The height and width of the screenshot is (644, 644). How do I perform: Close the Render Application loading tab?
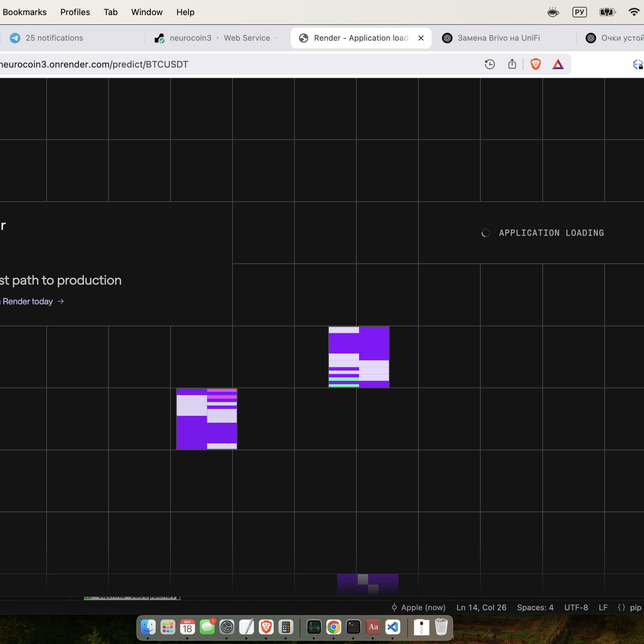pos(421,38)
